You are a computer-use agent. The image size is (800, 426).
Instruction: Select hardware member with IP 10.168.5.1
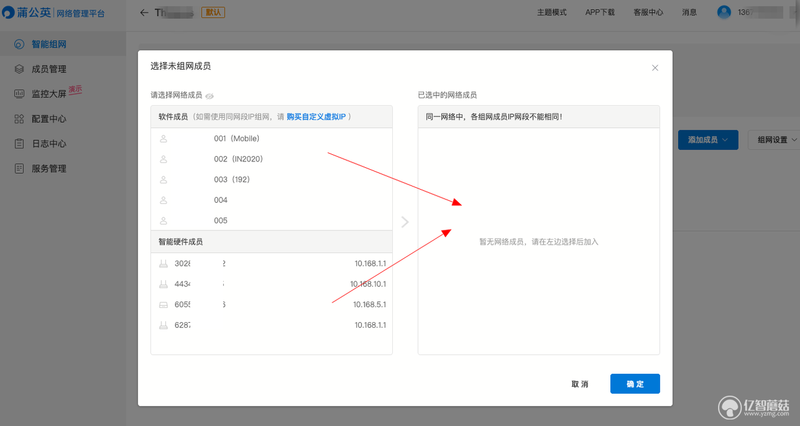coord(271,305)
